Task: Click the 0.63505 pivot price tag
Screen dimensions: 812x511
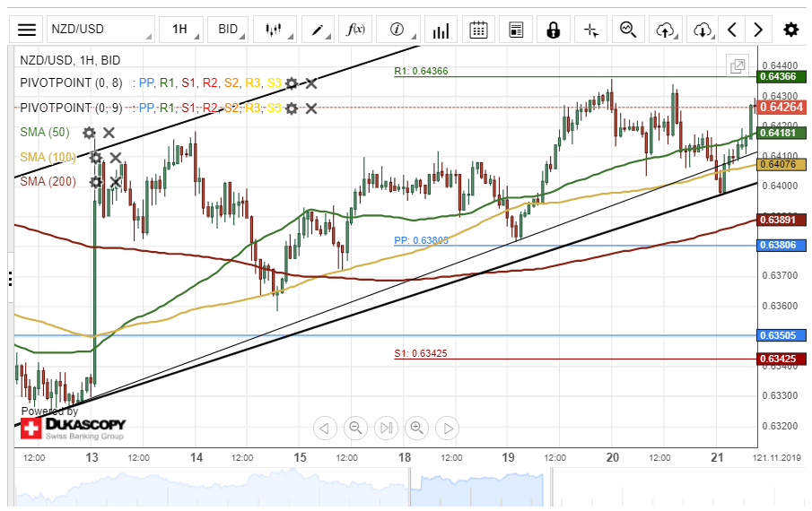Action: point(782,335)
